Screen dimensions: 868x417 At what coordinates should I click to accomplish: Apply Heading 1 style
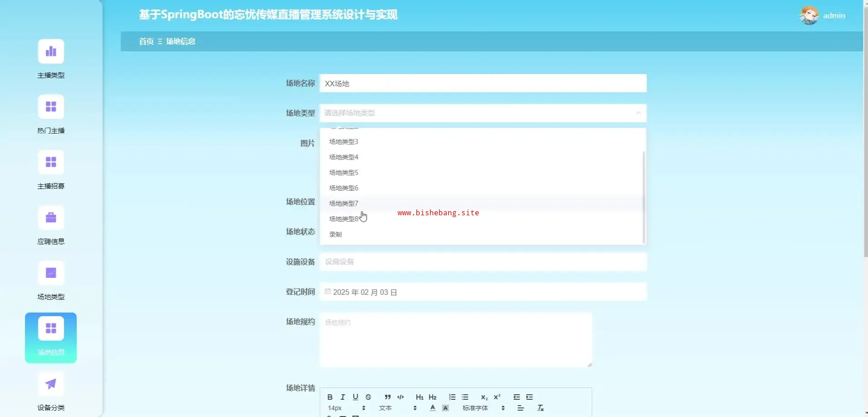(x=419, y=397)
